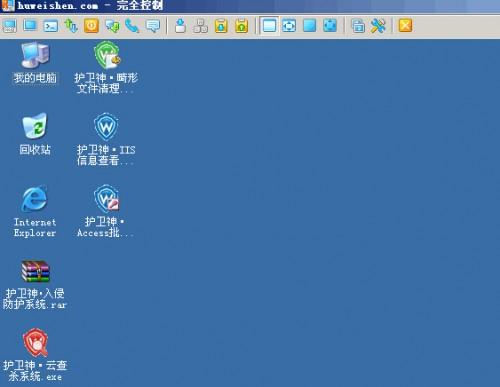Click the chat bubbles with green arrow icon
The height and width of the screenshot is (387, 500).
point(112,26)
